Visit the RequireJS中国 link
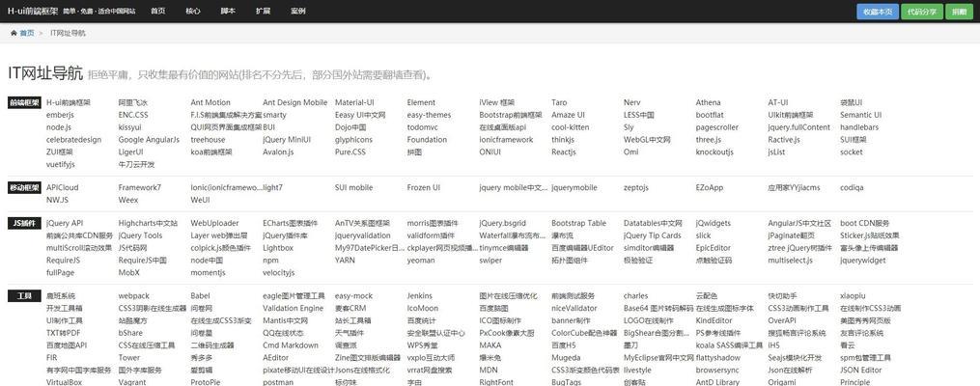This screenshot has height=386, width=980. coord(143,260)
